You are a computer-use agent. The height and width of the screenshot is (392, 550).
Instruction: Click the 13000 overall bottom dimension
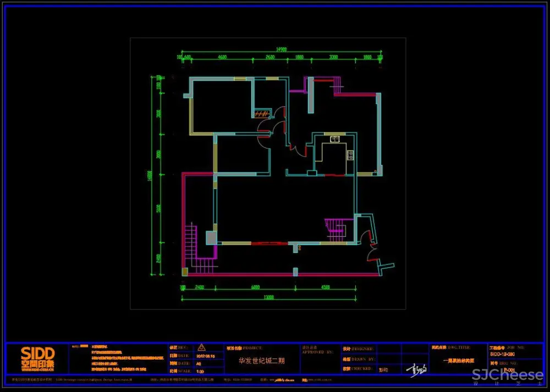click(x=268, y=297)
